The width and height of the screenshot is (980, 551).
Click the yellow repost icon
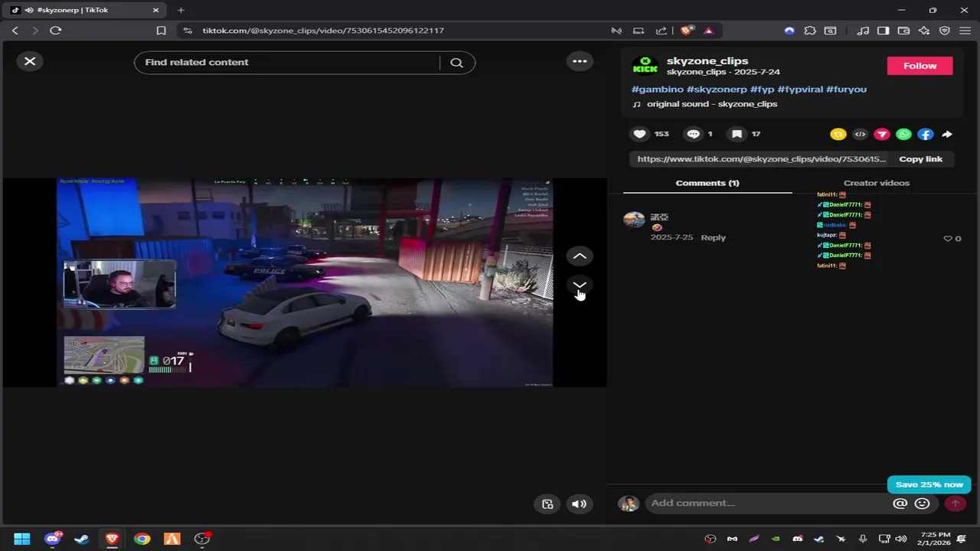pos(838,134)
